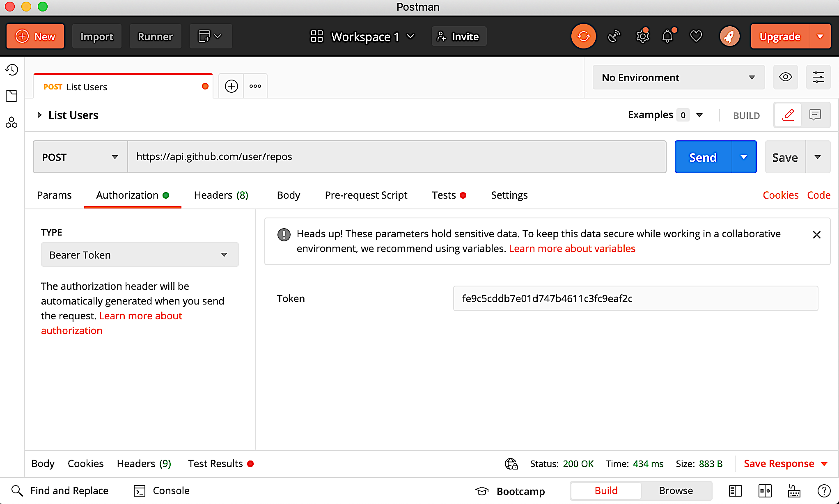The height and width of the screenshot is (504, 839).
Task: Open the Cookies link
Action: point(781,195)
